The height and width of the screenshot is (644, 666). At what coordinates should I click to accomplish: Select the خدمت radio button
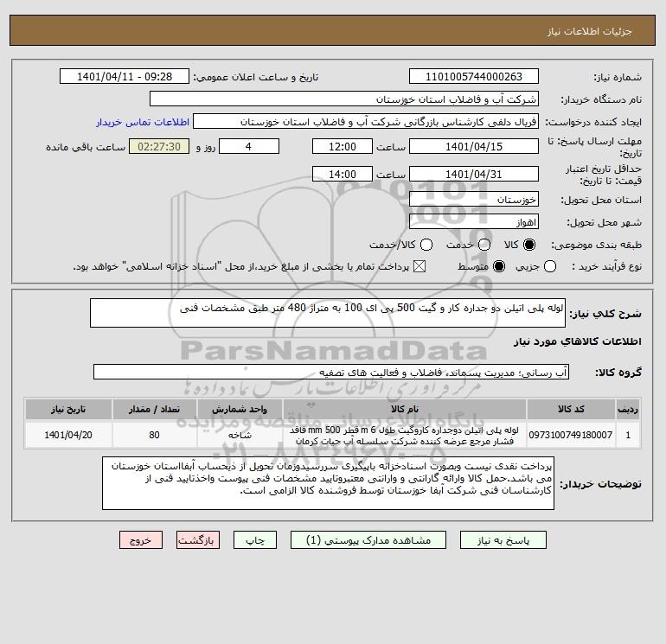(x=484, y=245)
